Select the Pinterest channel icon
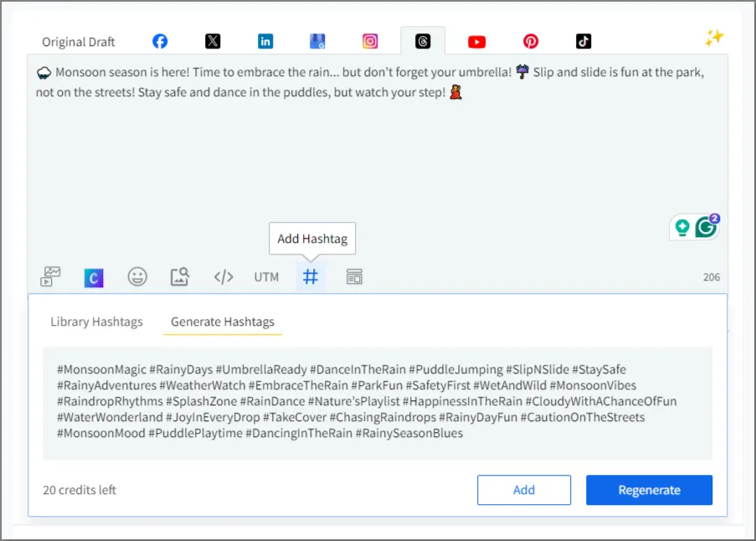The image size is (756, 541). (530, 40)
